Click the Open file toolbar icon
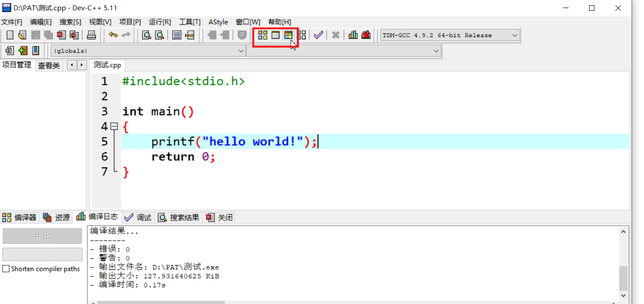644x304 pixels. 22,35
